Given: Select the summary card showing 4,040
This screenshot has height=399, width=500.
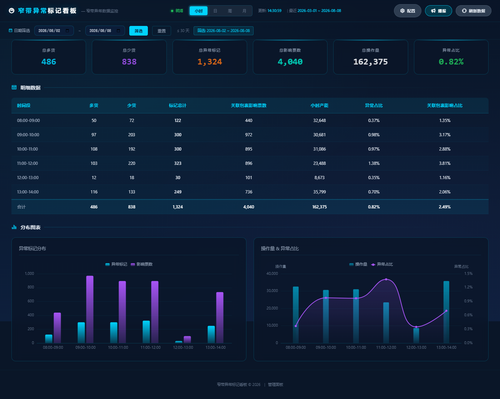Looking at the screenshot, I should click(290, 57).
